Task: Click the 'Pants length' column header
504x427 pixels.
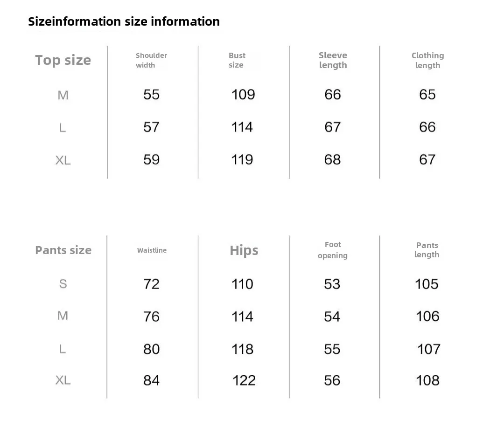Action: (427, 250)
